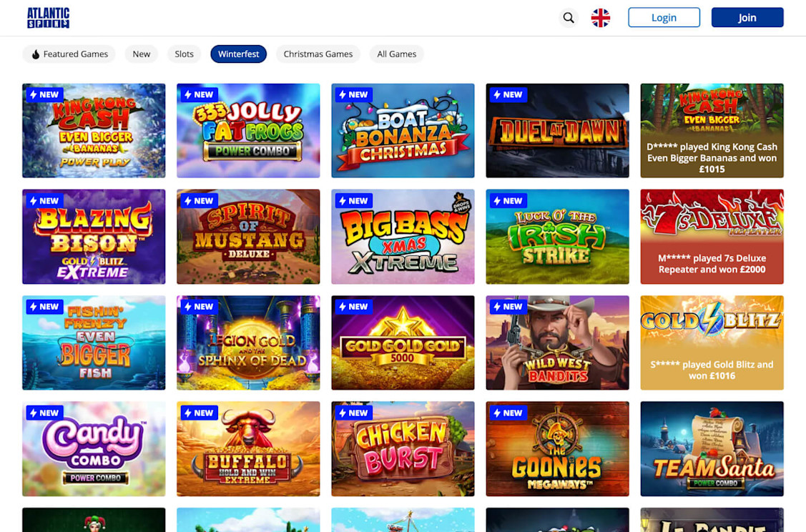Open the search magnifier icon

pyautogui.click(x=568, y=17)
